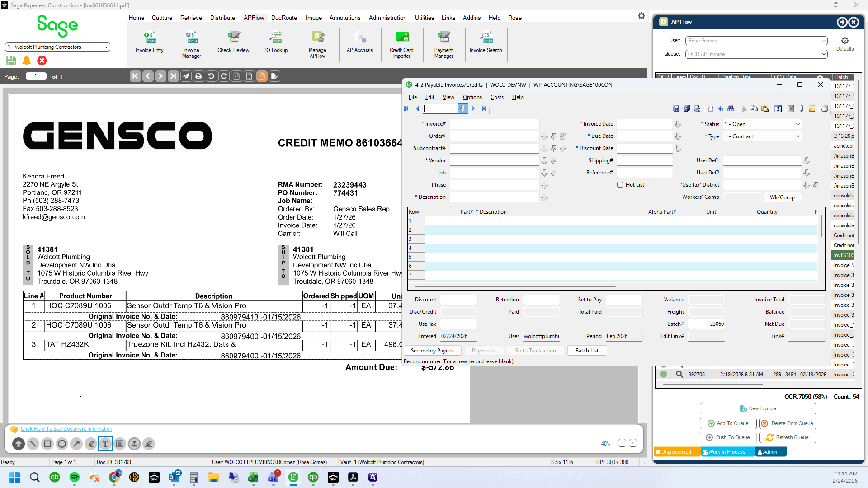The height and width of the screenshot is (488, 868).
Task: Open Manage APFlow icon
Action: [x=317, y=45]
